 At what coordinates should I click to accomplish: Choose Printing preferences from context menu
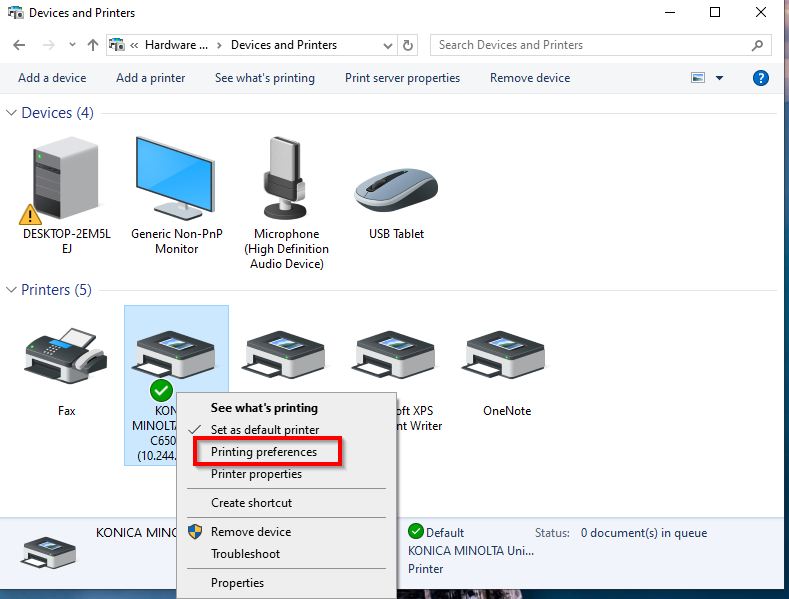pos(264,452)
